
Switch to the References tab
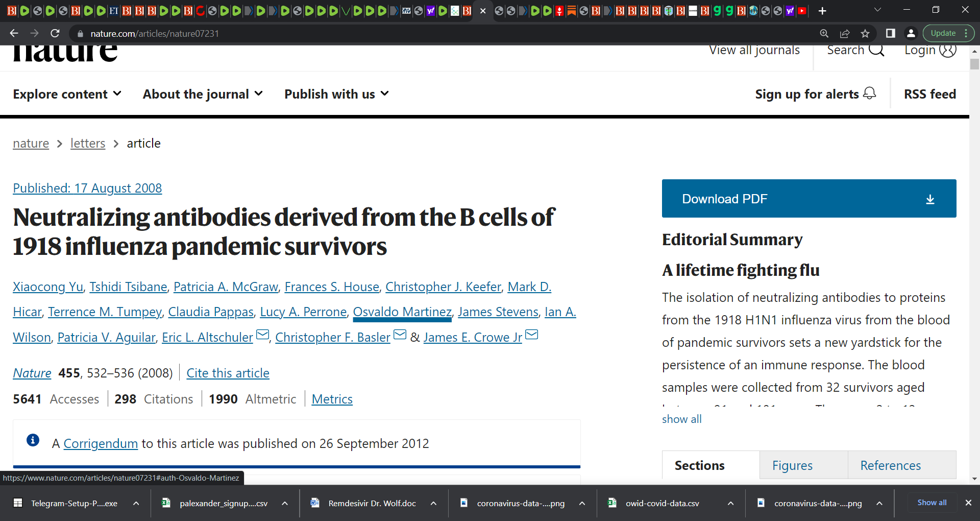902,465
